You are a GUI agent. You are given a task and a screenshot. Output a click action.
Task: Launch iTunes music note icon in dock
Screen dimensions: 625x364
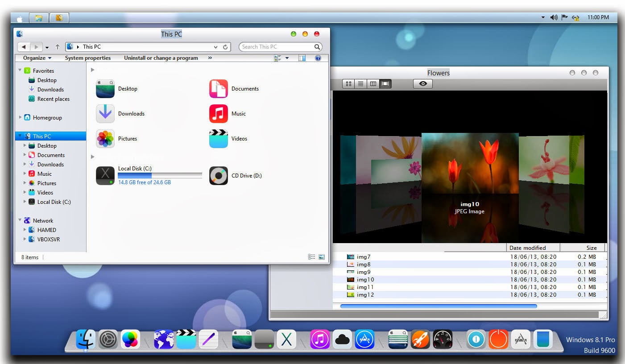[x=320, y=340]
